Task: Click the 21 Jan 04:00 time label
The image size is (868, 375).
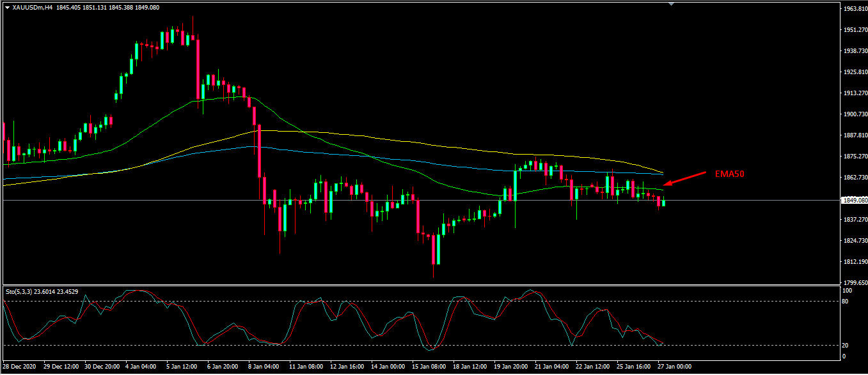Action: click(551, 367)
